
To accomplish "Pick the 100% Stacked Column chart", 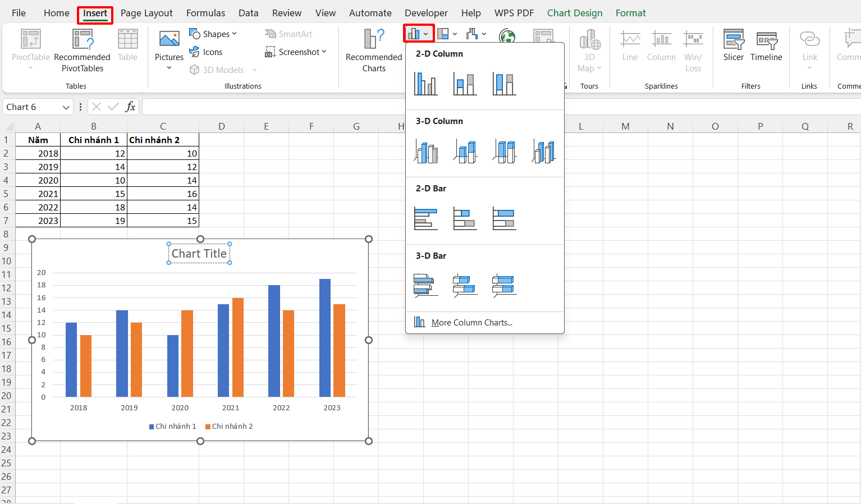I will pyautogui.click(x=504, y=84).
